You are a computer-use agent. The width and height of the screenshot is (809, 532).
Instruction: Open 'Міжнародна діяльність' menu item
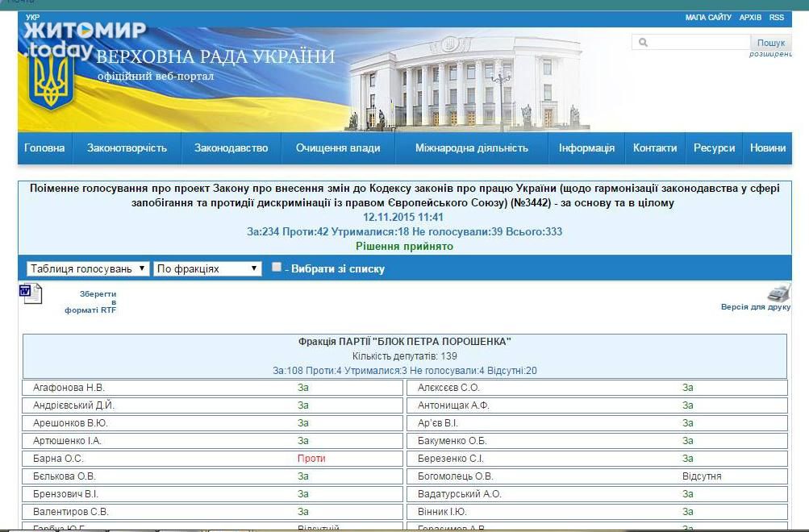click(472, 148)
